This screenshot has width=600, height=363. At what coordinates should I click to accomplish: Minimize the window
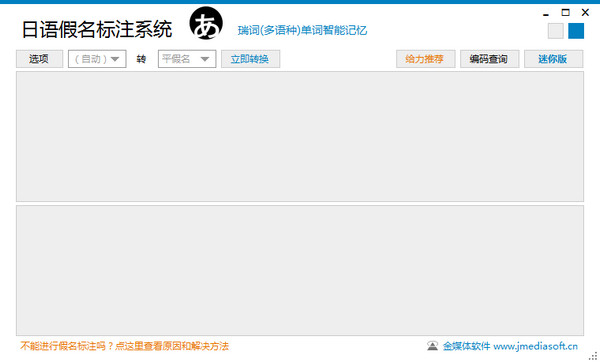click(x=546, y=14)
